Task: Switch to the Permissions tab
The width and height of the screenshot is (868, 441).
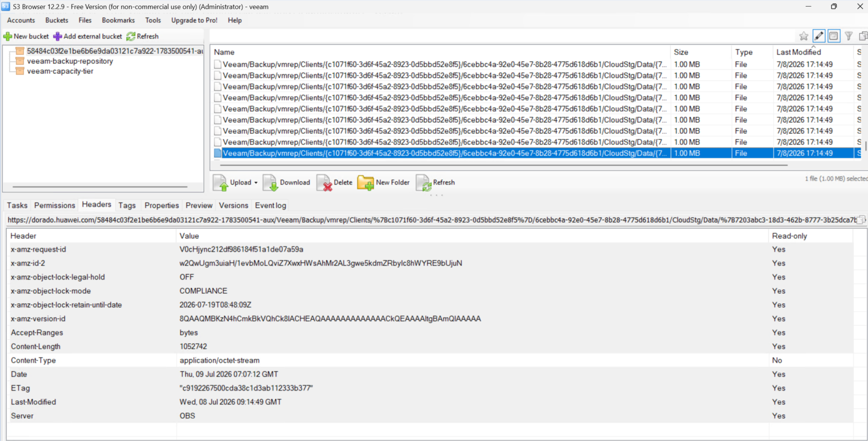Action: tap(54, 206)
